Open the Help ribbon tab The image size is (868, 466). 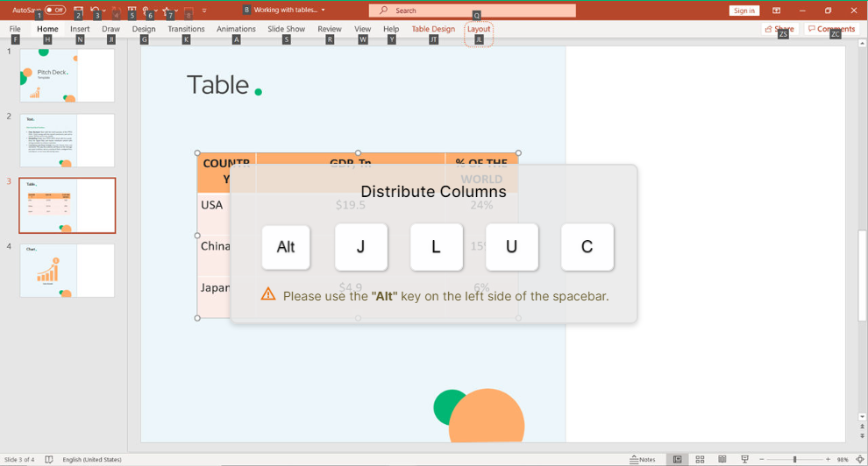click(391, 29)
